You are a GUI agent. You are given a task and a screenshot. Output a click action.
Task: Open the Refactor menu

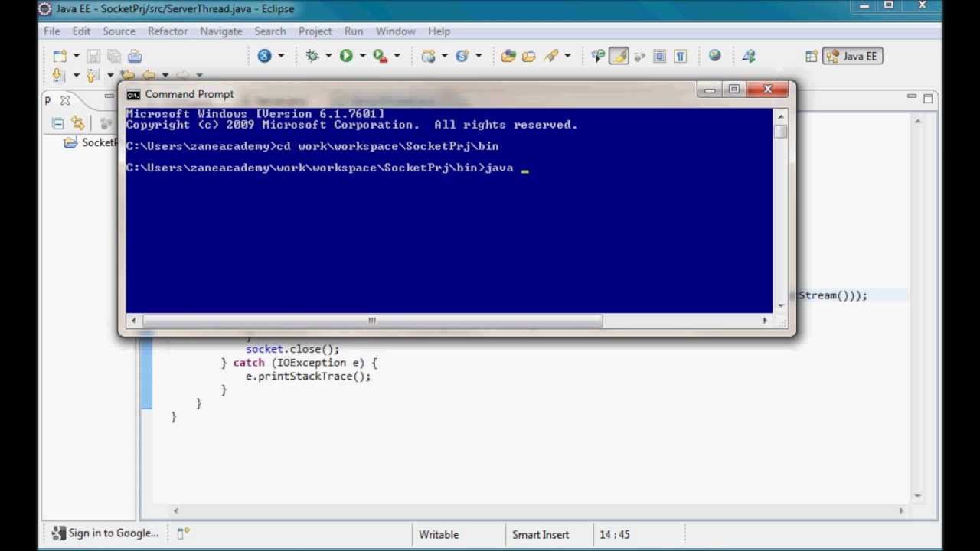[168, 31]
